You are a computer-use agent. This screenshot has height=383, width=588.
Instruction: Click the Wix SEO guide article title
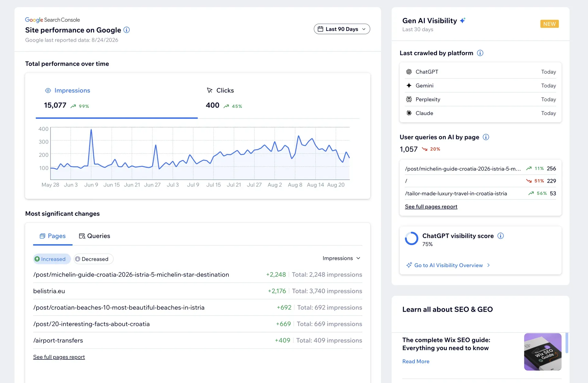(446, 344)
